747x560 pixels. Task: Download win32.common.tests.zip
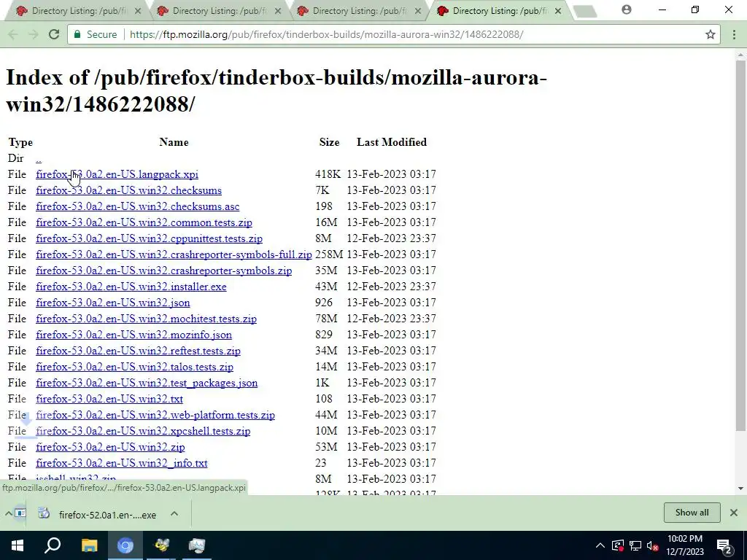tap(144, 222)
